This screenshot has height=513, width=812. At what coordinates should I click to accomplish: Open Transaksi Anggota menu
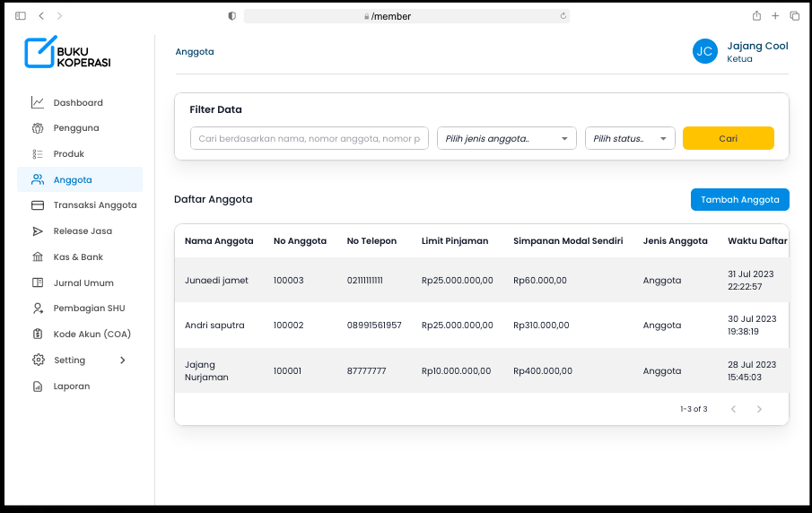pyautogui.click(x=80, y=205)
